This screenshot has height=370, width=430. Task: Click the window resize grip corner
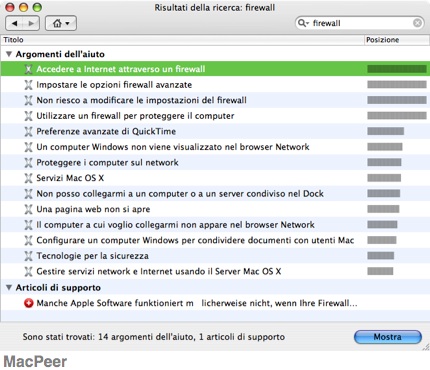tap(426, 347)
